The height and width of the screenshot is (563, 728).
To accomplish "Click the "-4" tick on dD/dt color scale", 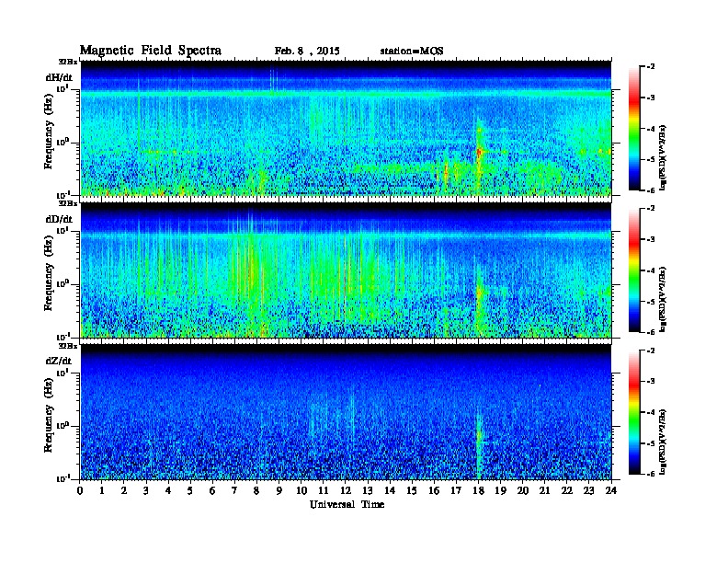I will (x=651, y=270).
